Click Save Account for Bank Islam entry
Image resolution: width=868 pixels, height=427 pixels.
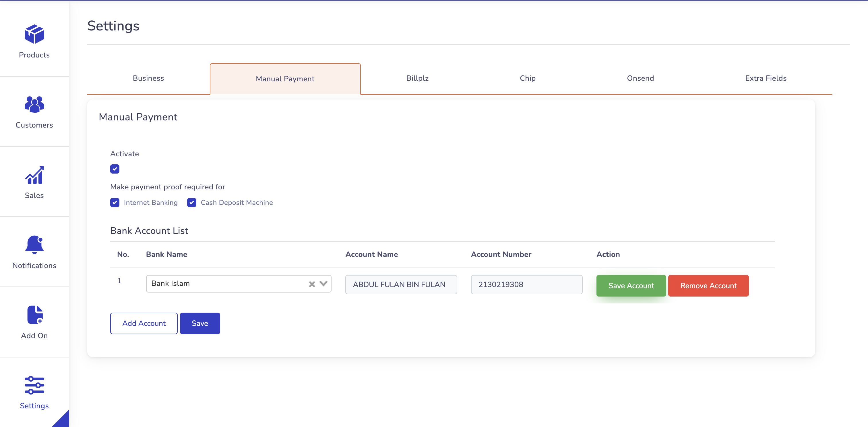point(631,285)
